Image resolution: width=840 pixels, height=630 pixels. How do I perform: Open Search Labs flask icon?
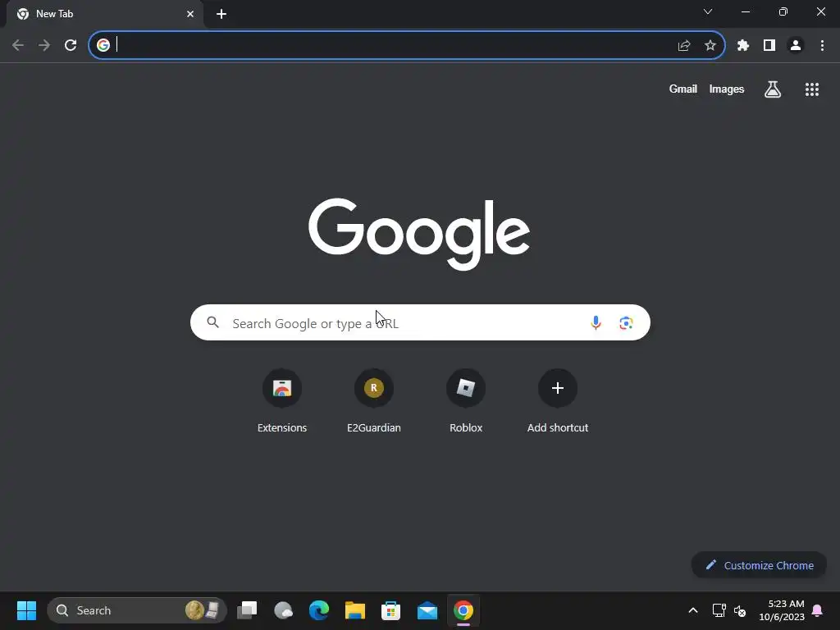pyautogui.click(x=773, y=89)
